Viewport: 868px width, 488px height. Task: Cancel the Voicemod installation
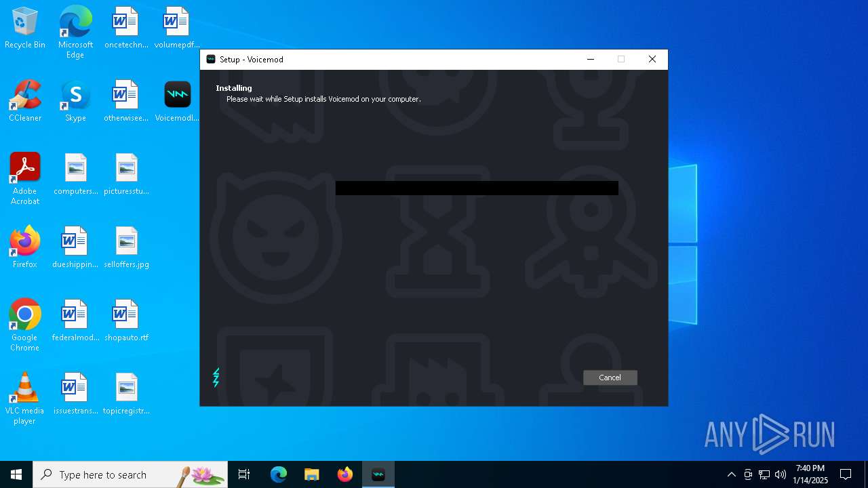pyautogui.click(x=610, y=378)
